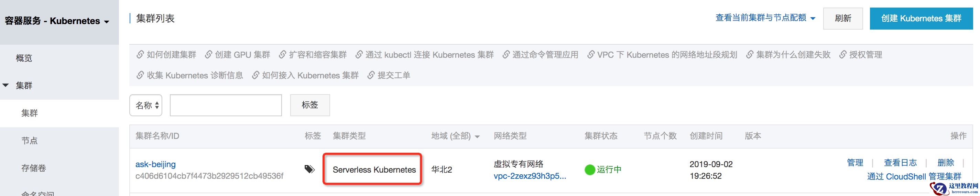Click link icon beside 如何创建集群
Image resolution: width=980 pixels, height=196 pixels.
140,55
